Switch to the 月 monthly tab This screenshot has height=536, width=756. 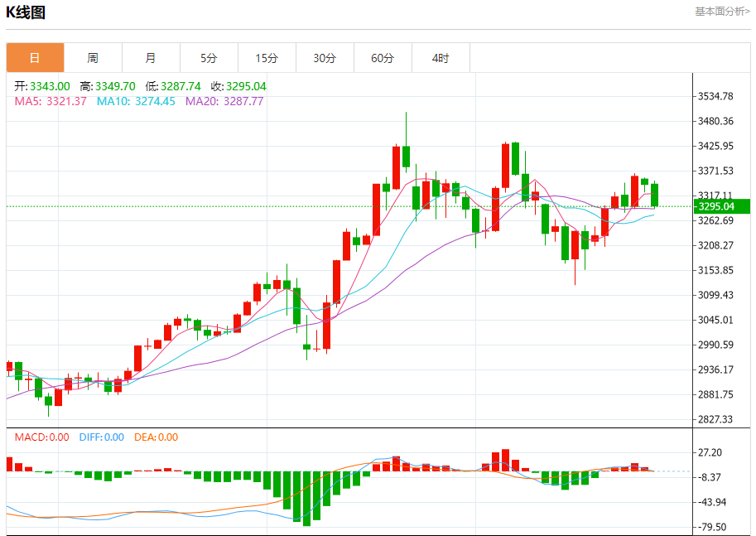tap(151, 58)
